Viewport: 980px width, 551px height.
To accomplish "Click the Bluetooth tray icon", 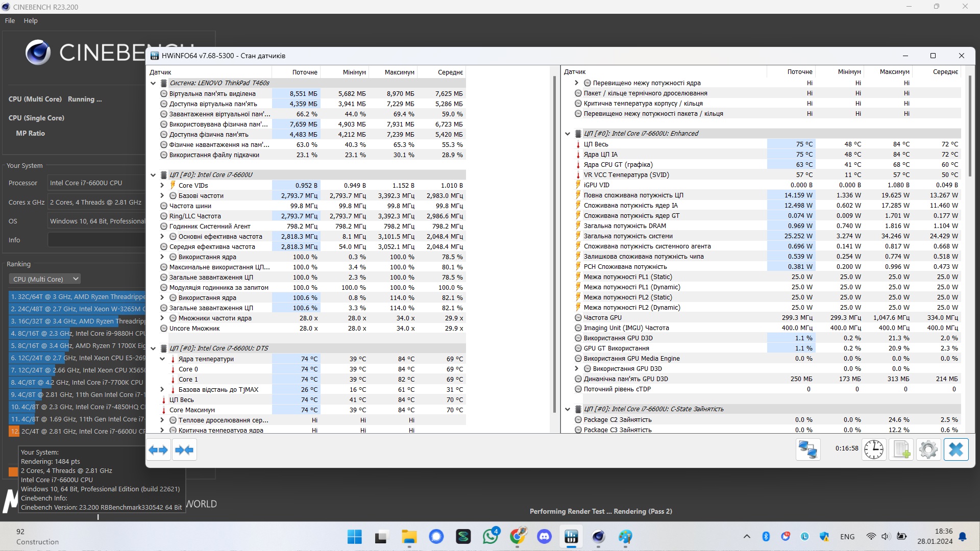I will (766, 537).
